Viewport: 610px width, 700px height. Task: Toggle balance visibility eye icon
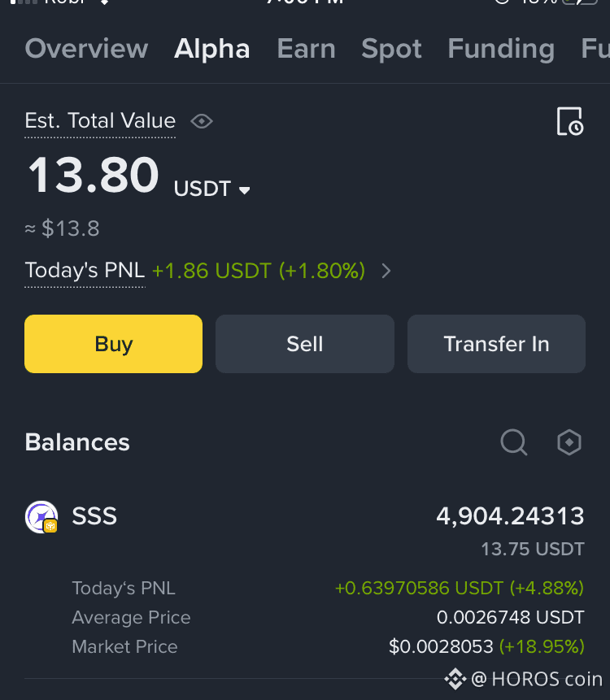[x=202, y=121]
